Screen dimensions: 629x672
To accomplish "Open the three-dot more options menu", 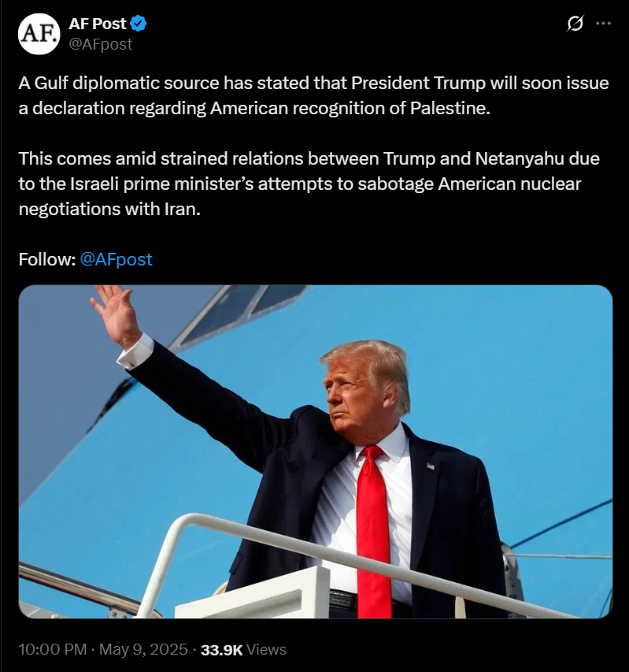I will click(x=603, y=23).
